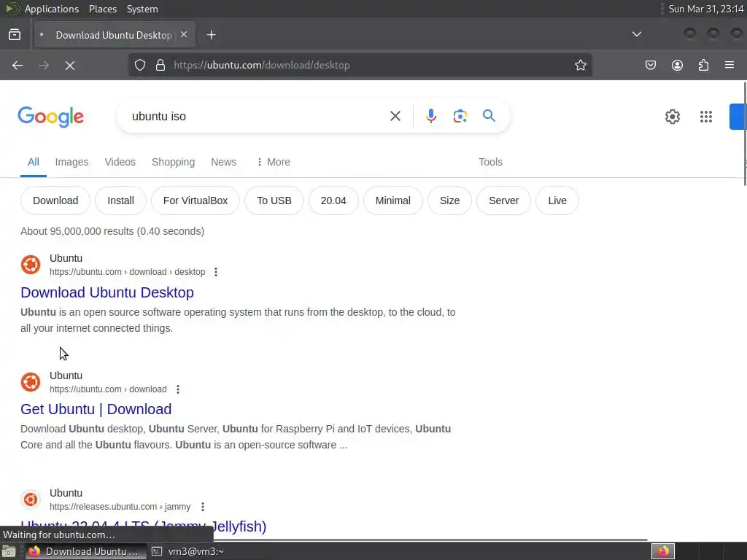
Task: Expand the More search categories menu
Action: [x=273, y=162]
